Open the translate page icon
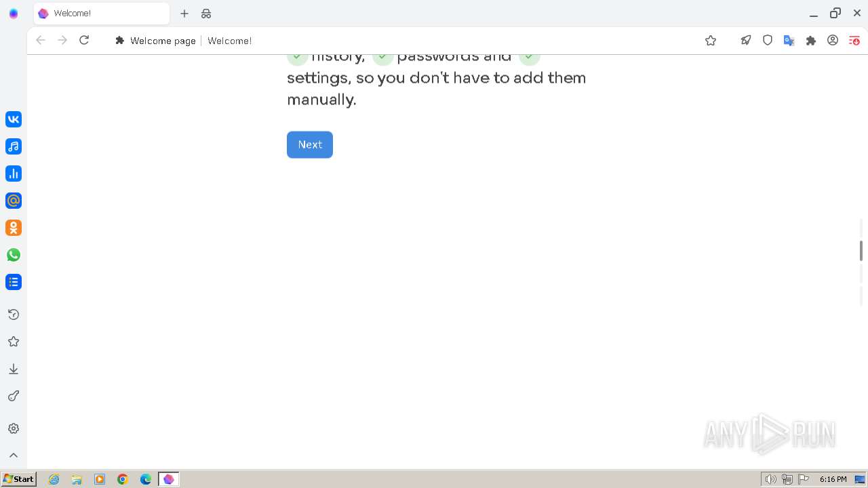 789,41
